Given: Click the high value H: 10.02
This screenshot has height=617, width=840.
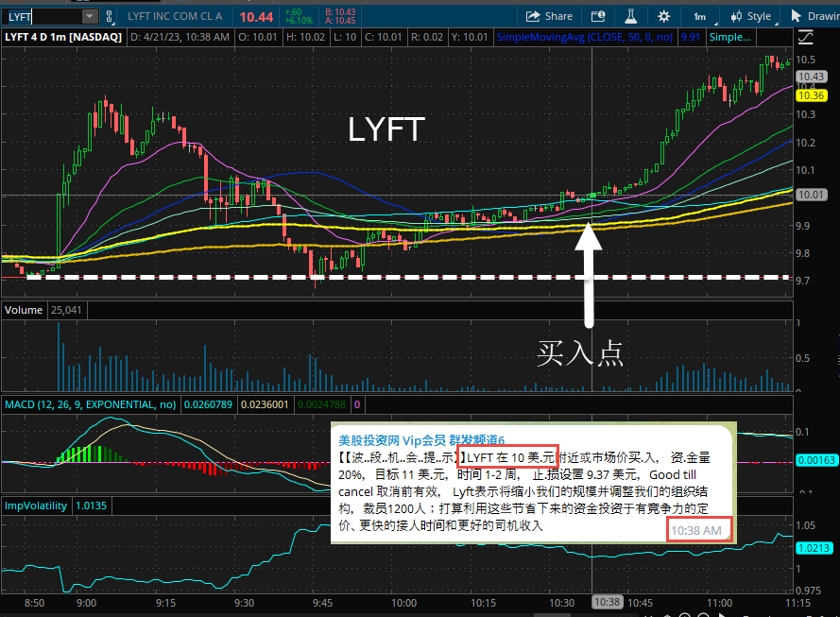Looking at the screenshot, I should click(x=305, y=37).
